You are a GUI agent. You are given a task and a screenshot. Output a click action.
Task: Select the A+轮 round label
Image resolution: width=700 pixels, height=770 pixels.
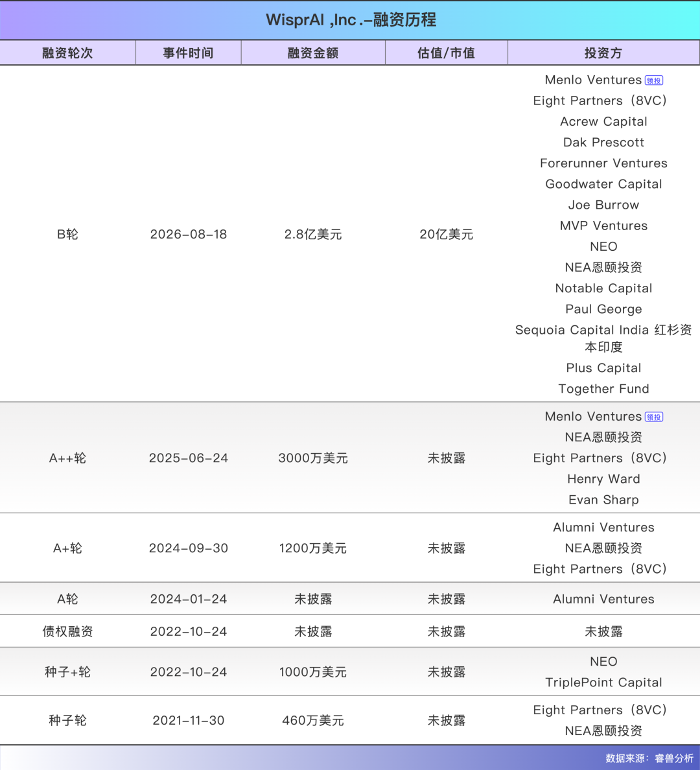pyautogui.click(x=68, y=548)
